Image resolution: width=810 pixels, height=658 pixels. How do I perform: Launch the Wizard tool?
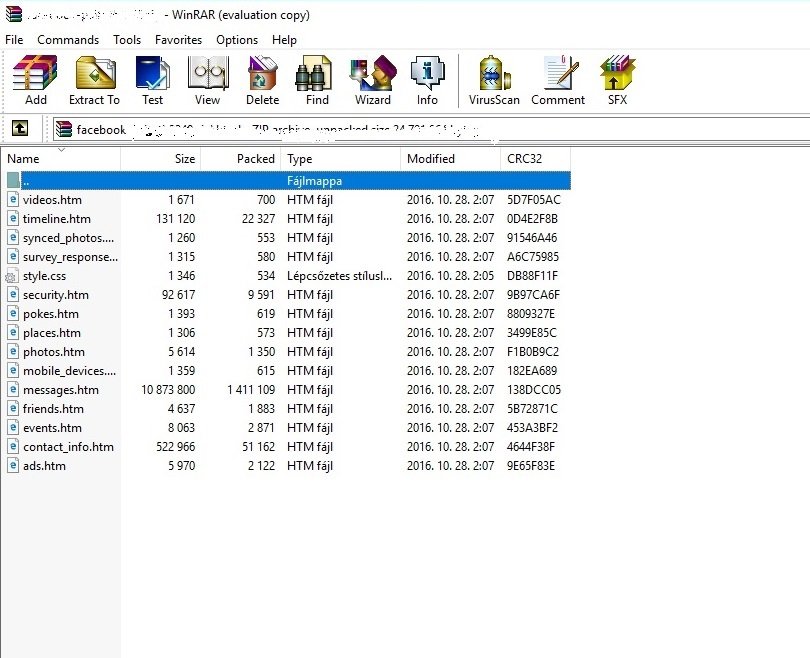click(372, 80)
